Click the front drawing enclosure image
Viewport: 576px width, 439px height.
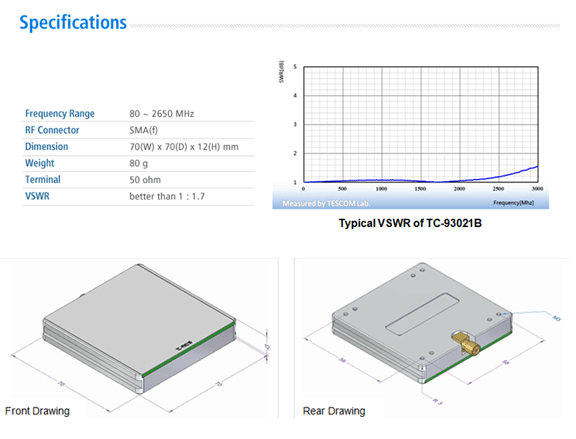140,329
